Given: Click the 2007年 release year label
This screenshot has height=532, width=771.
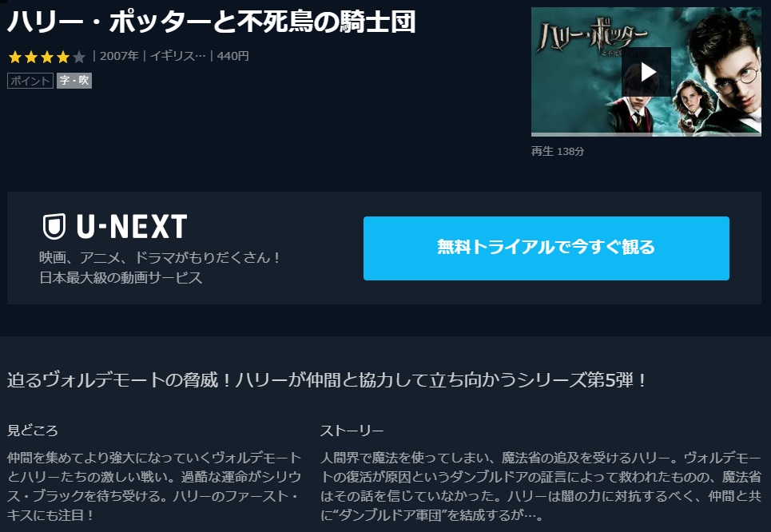Looking at the screenshot, I should pyautogui.click(x=120, y=56).
